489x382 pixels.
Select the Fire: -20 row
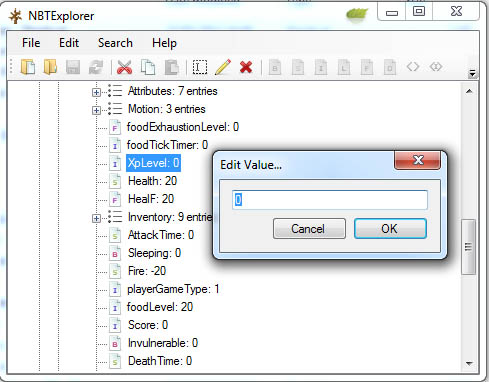[147, 271]
